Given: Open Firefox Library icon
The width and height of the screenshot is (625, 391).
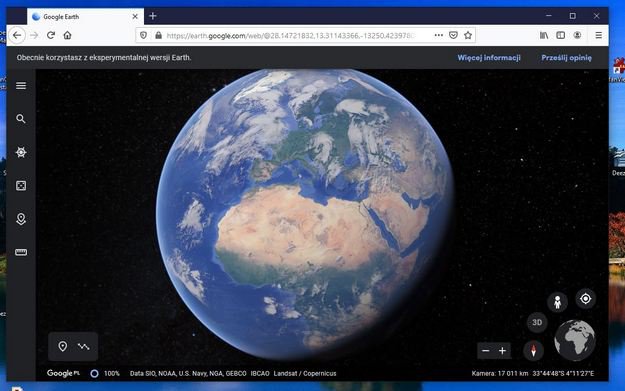Looking at the screenshot, I should coord(544,35).
